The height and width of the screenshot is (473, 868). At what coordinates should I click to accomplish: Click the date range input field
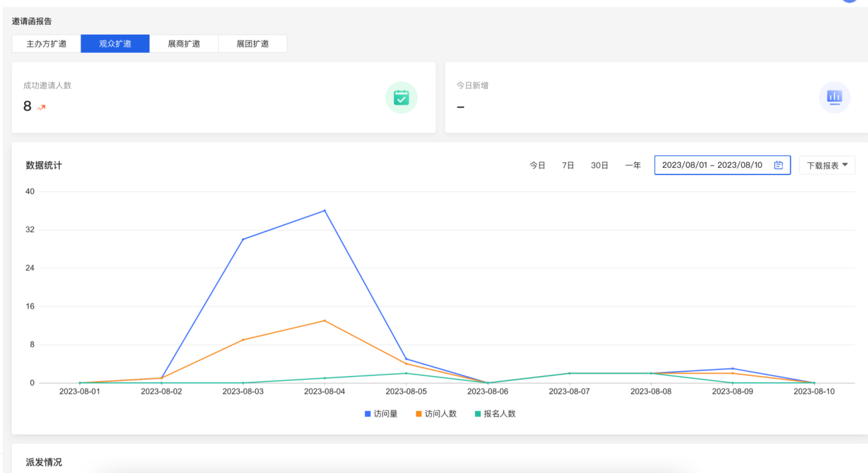(x=722, y=165)
